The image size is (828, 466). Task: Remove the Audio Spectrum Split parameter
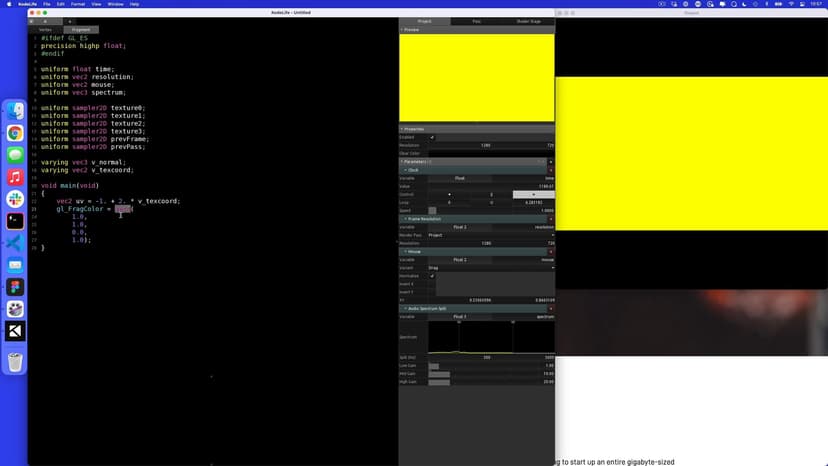(x=551, y=308)
